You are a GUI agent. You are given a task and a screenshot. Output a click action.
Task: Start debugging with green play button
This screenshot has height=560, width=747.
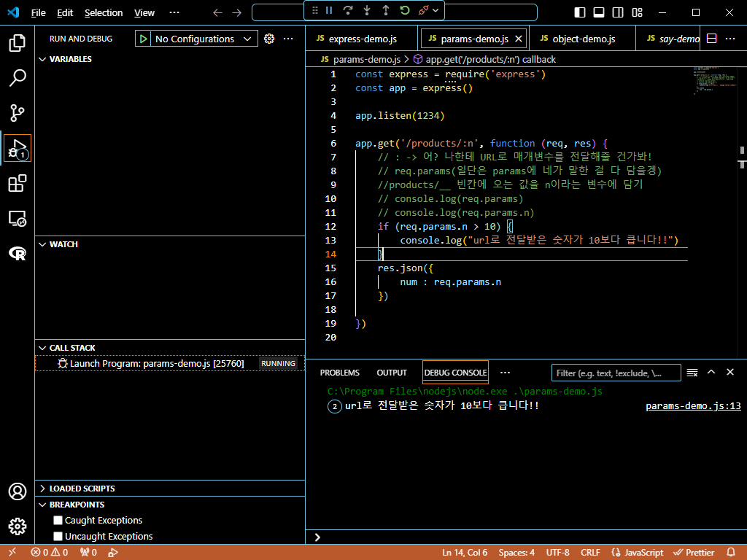click(x=143, y=39)
